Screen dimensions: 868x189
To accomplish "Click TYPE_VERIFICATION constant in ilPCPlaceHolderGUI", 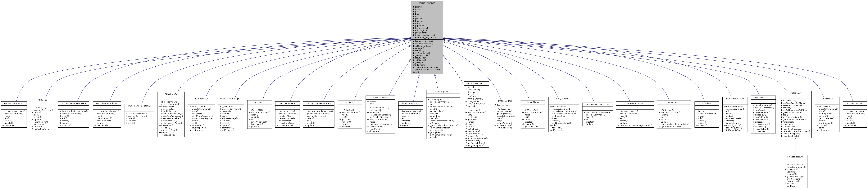I will (x=475, y=104).
